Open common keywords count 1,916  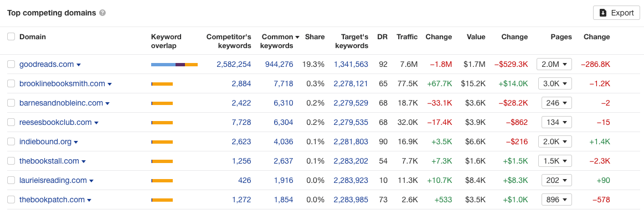(284, 181)
